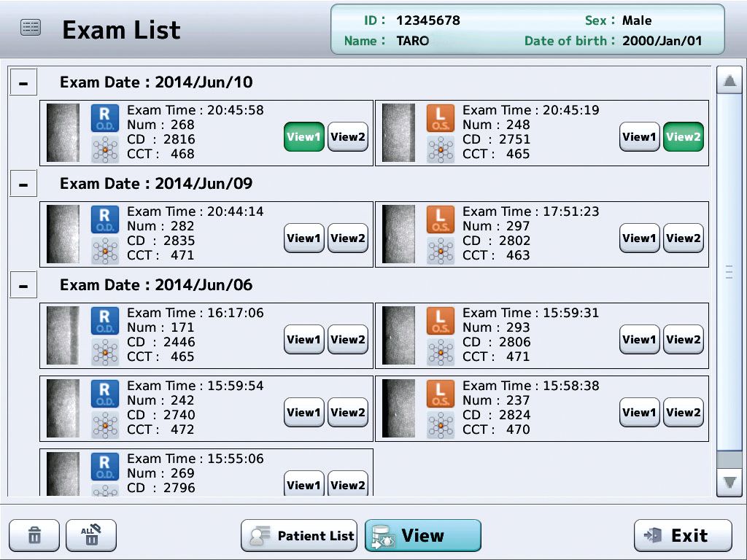
Task: Click left eye L O.S. icon for 20:45:19 exam
Action: (x=440, y=118)
